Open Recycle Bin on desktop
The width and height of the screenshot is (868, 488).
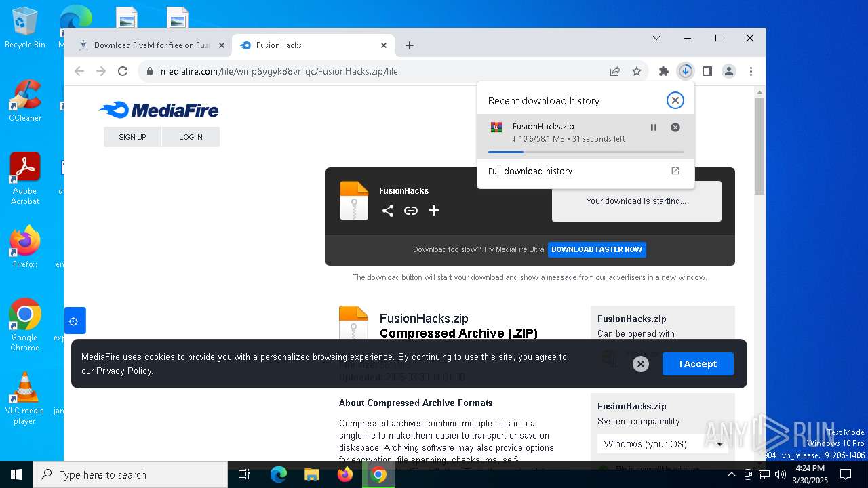click(x=25, y=28)
